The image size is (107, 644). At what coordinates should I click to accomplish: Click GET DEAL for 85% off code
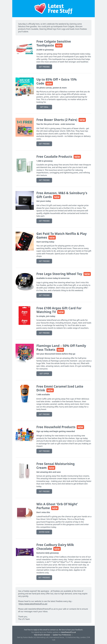pyautogui.click(x=44, y=107)
